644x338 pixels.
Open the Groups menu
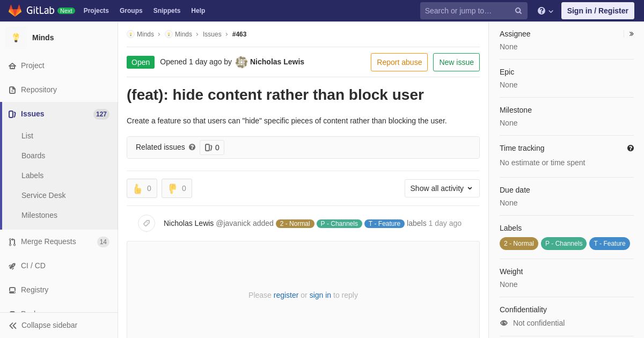coord(131,11)
